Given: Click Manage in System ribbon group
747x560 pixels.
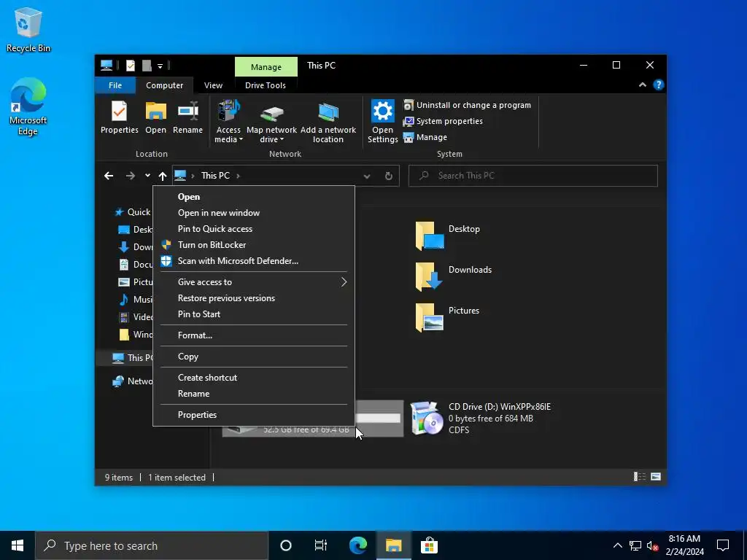Looking at the screenshot, I should tap(425, 137).
